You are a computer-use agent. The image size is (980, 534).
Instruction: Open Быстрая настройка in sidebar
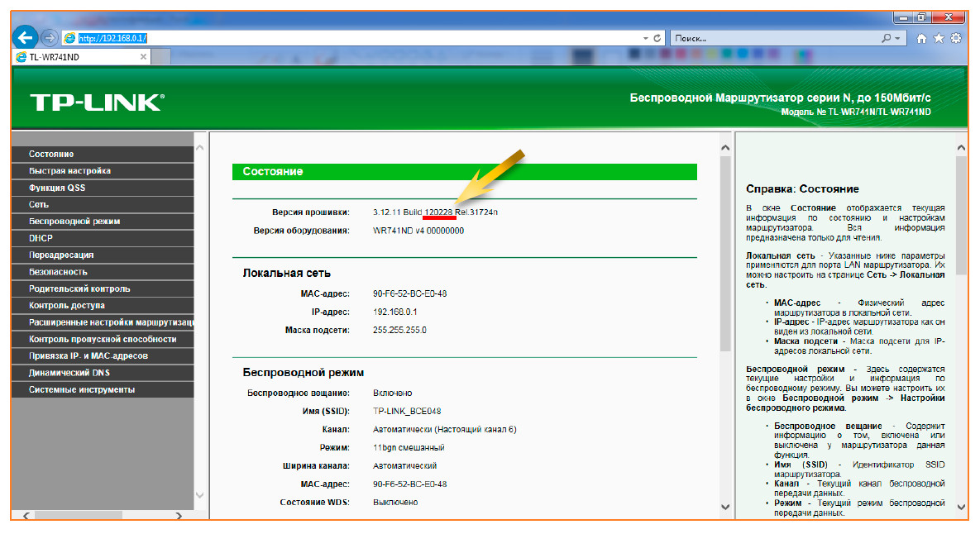[x=69, y=171]
